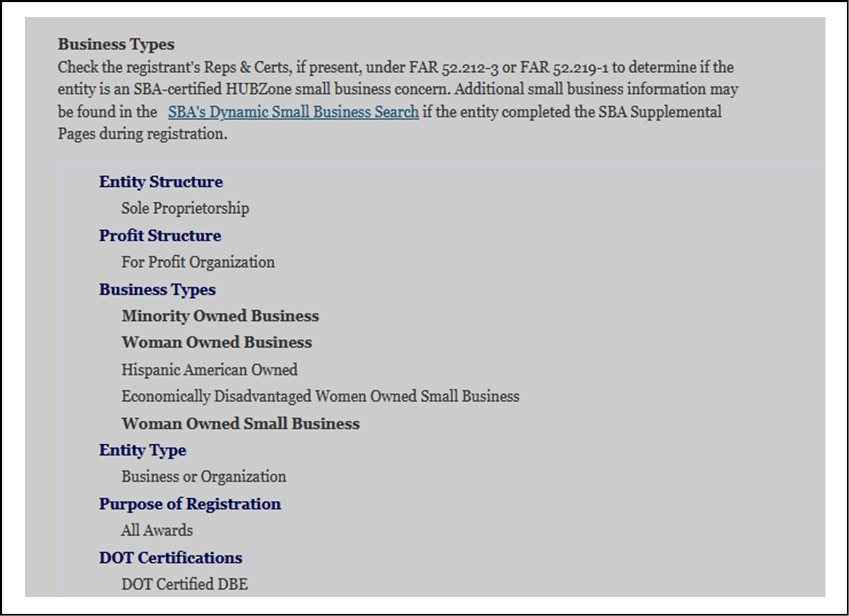Select the Entity Structure heading
Image resolution: width=849 pixels, height=616 pixels.
tap(161, 182)
